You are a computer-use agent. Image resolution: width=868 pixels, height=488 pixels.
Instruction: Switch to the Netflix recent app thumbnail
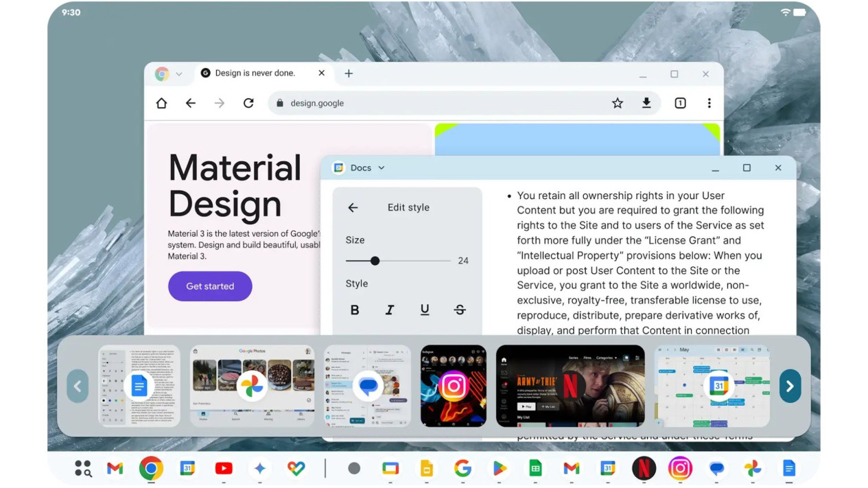pos(570,386)
